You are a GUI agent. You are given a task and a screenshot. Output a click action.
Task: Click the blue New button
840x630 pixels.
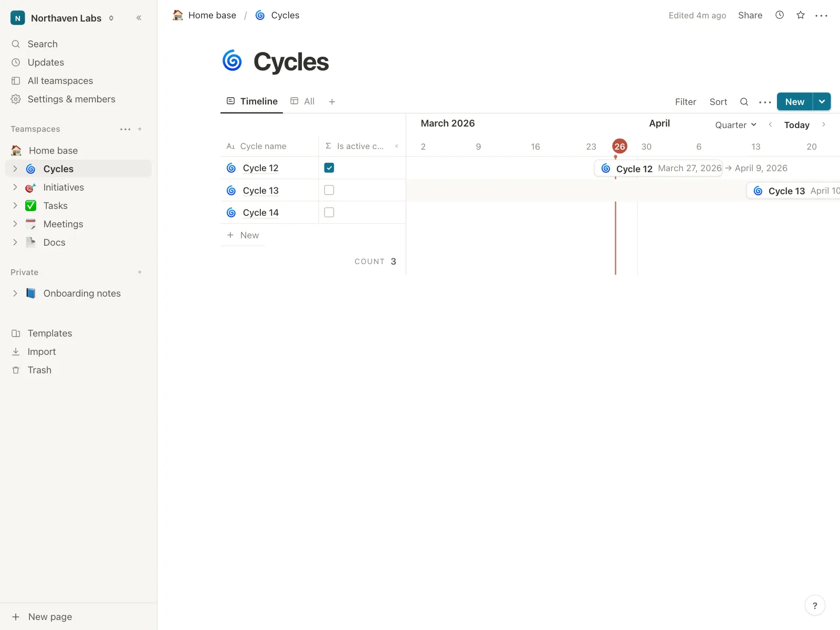coord(795,102)
